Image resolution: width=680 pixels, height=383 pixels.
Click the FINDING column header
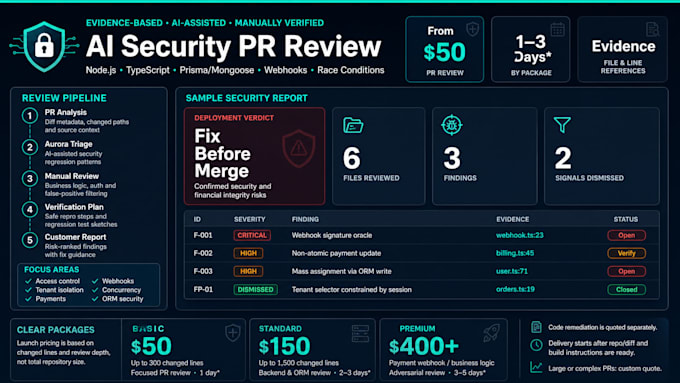point(305,219)
